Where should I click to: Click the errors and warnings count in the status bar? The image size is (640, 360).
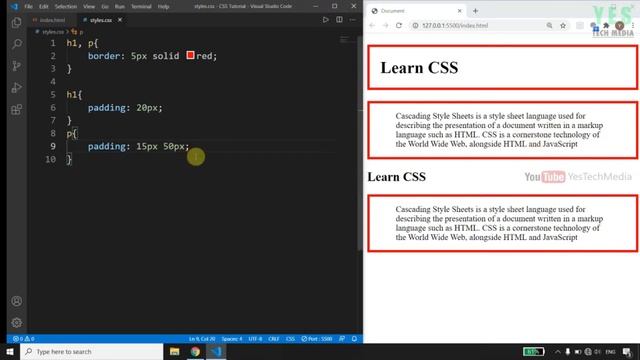click(x=23, y=339)
